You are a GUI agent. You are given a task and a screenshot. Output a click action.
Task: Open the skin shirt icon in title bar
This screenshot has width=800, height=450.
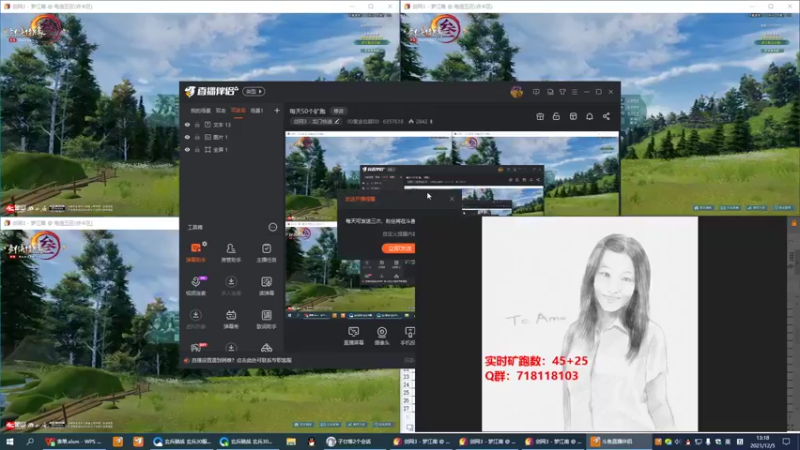pyautogui.click(x=562, y=92)
